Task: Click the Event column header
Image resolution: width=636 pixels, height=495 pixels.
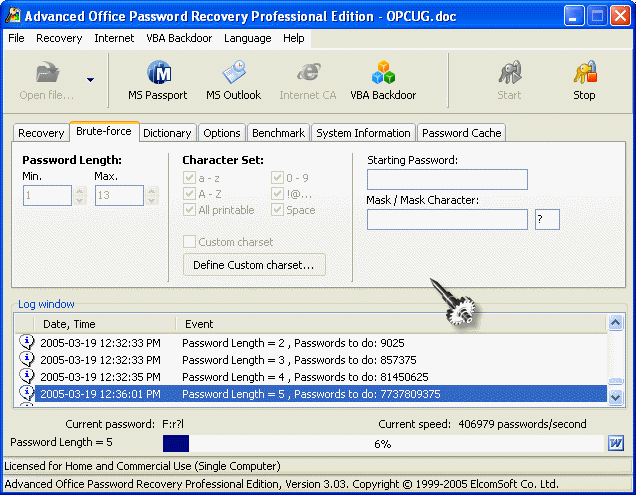Action: [x=391, y=324]
